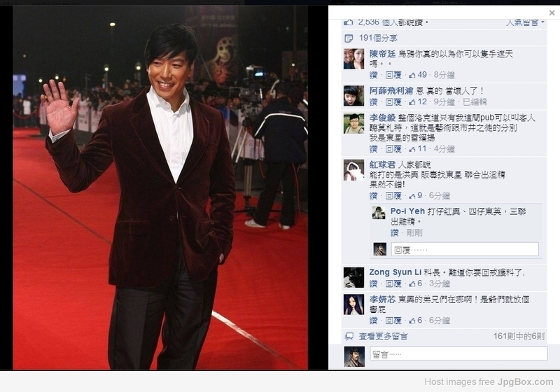View already-edited 已編輯 history link
Viewport: 560px width, 392px height.
coord(475,102)
